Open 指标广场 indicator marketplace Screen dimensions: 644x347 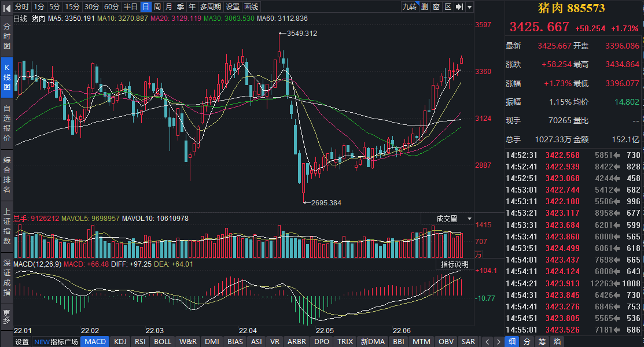tap(57, 342)
